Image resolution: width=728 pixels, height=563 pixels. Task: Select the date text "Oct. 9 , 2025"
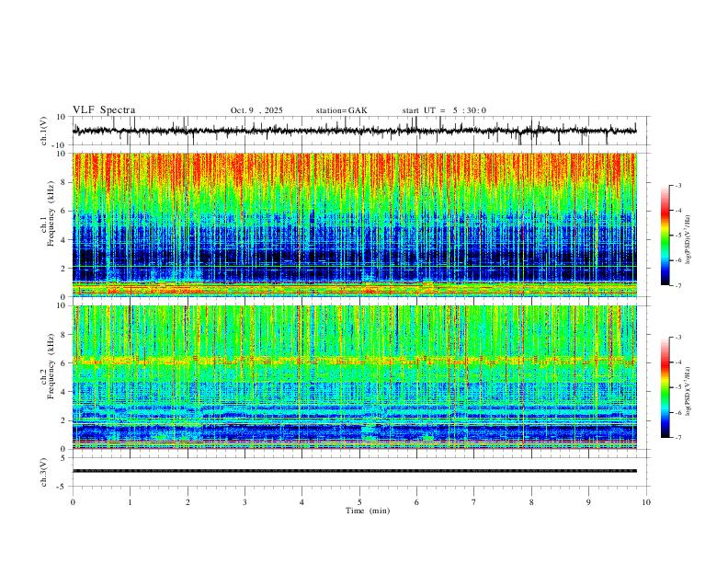[x=256, y=110]
